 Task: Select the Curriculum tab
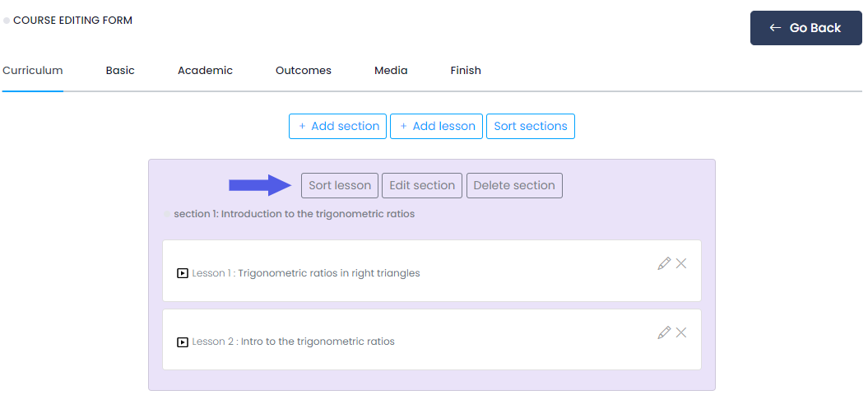click(33, 71)
